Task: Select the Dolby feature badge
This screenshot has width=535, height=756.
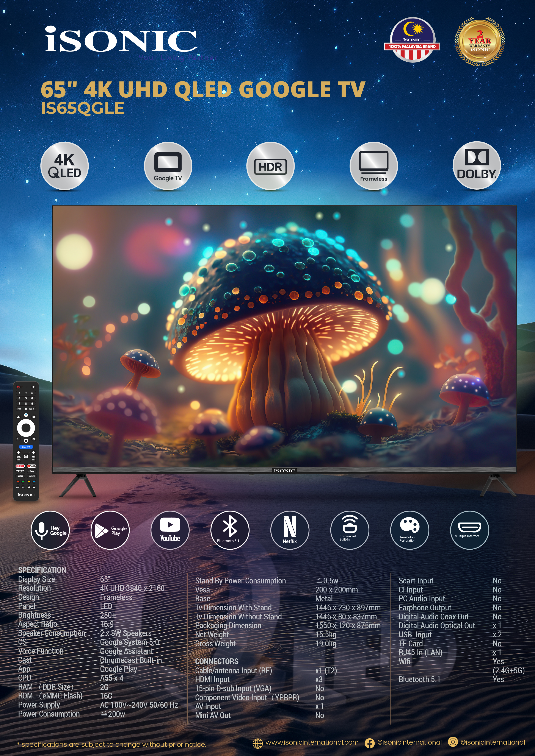Action: [477, 166]
